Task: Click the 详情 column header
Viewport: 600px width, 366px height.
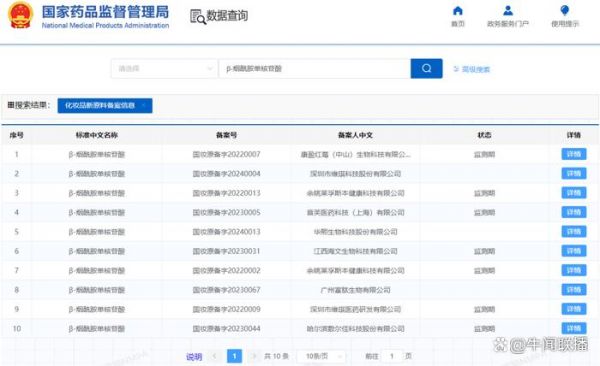Action: [574, 135]
